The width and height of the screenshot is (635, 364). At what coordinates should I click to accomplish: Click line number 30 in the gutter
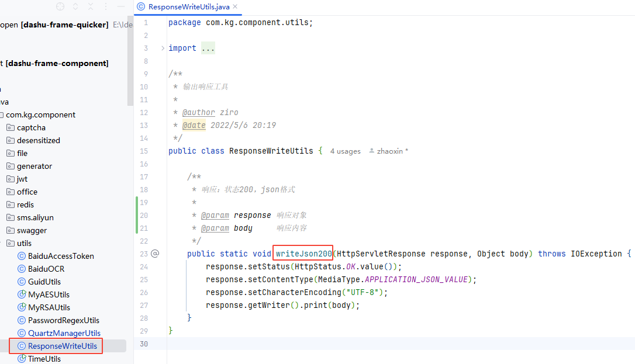[144, 344]
